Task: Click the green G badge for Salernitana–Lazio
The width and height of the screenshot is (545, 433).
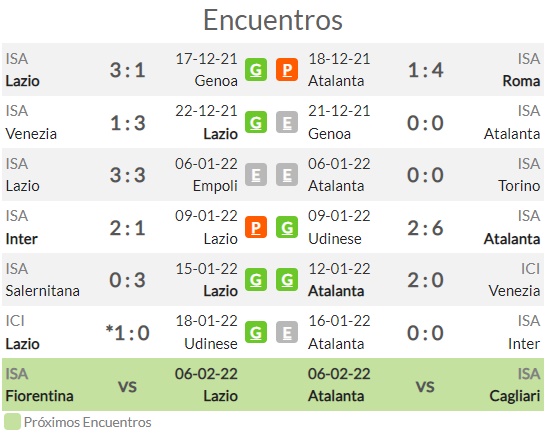Action: point(256,279)
